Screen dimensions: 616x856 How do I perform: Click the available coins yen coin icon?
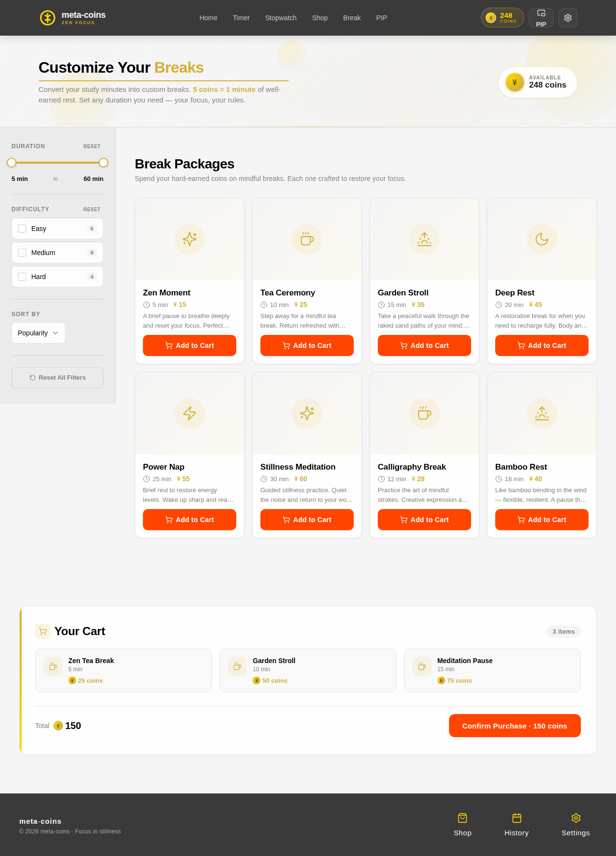click(515, 82)
